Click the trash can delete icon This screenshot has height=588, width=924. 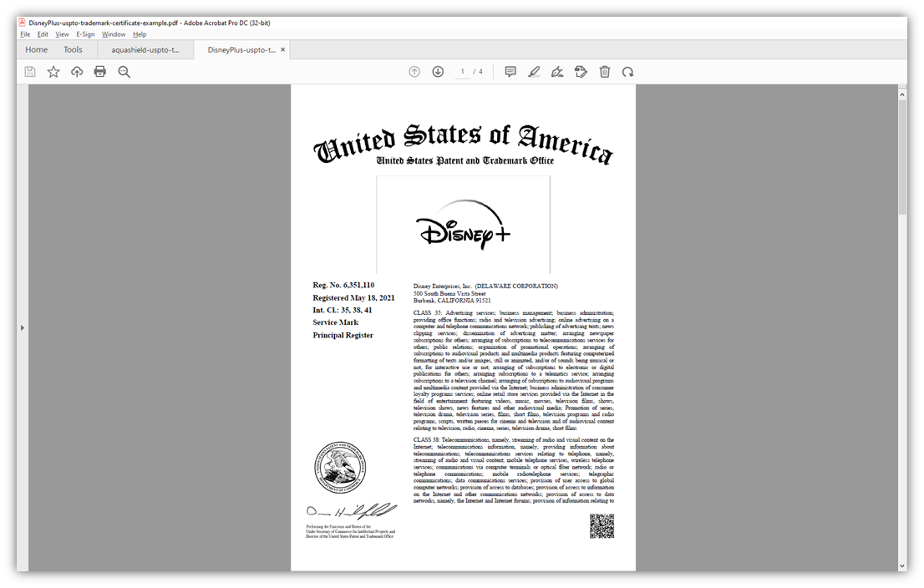point(605,72)
